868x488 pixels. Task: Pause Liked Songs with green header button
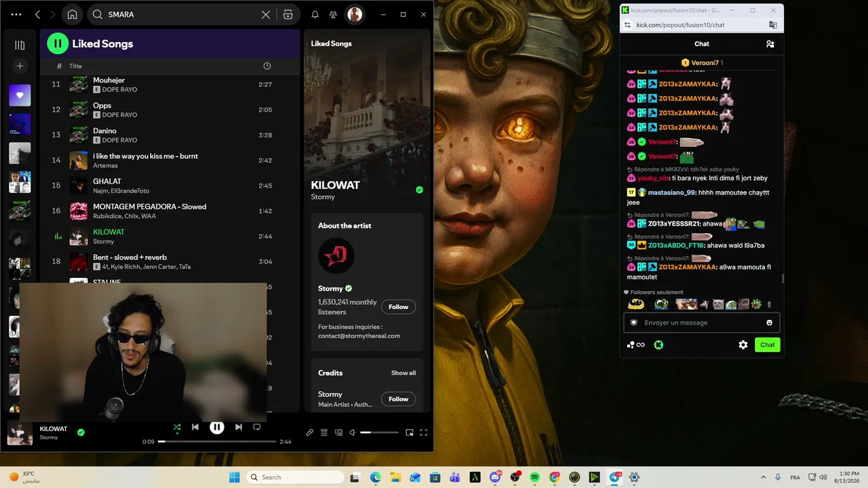58,43
